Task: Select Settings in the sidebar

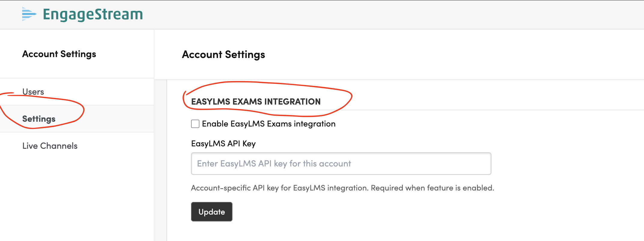Action: (77, 119)
